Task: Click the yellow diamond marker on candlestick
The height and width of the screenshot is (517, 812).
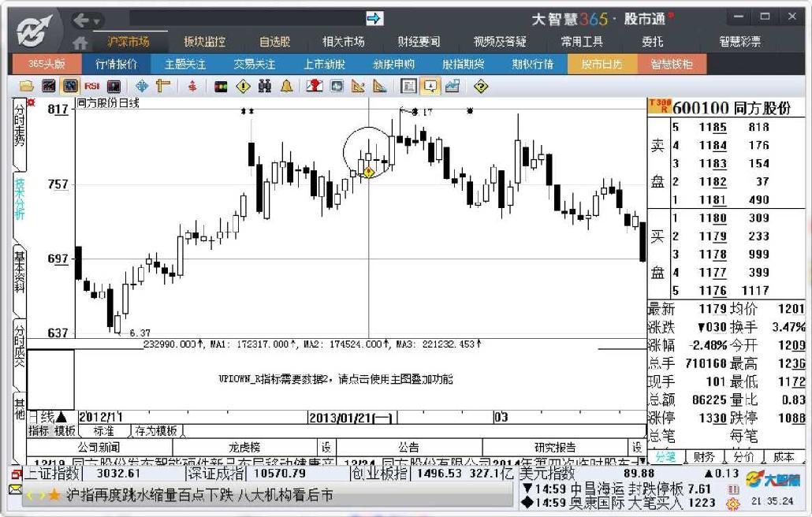Action: [x=368, y=173]
